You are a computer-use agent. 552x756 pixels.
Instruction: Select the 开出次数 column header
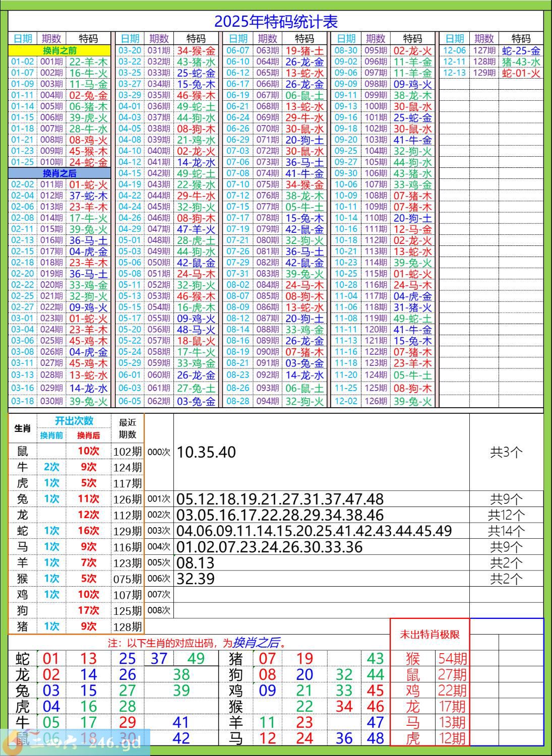point(74,421)
